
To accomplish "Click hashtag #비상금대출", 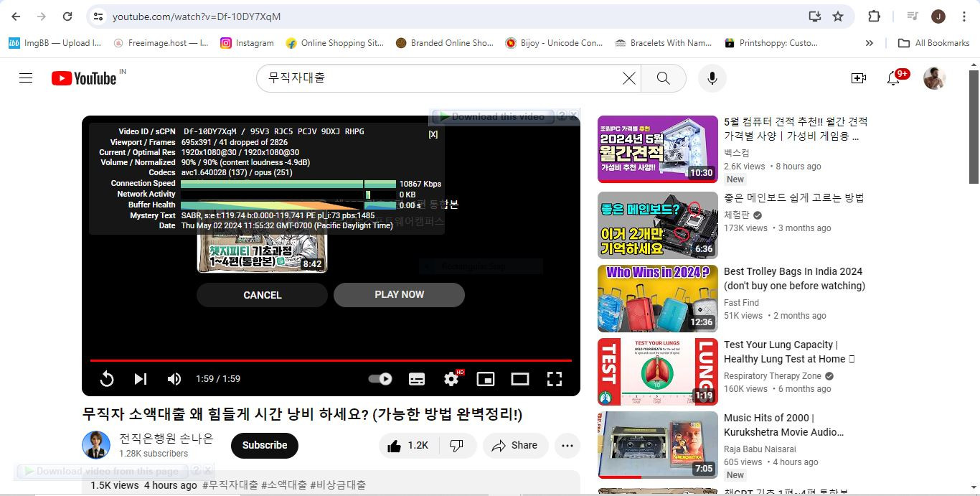I will point(338,485).
